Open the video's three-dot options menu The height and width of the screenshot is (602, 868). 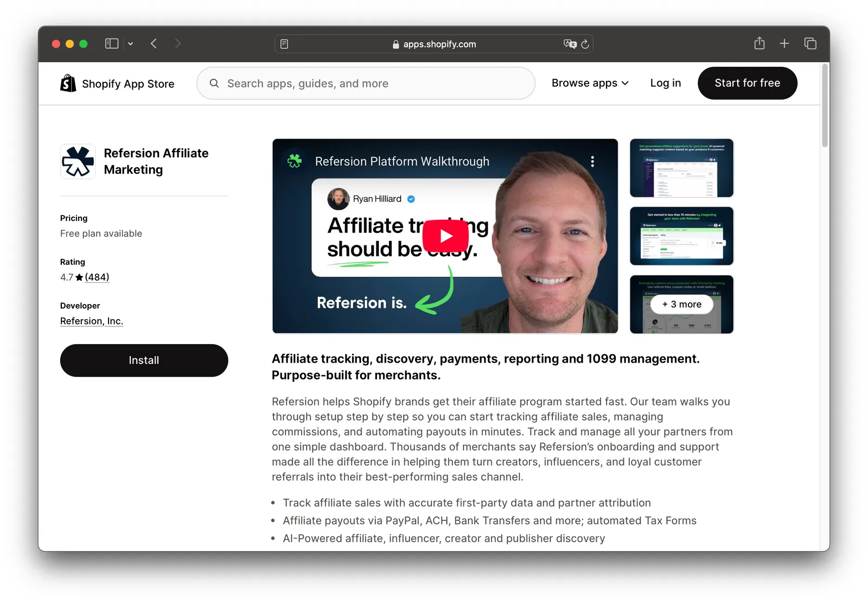click(592, 161)
